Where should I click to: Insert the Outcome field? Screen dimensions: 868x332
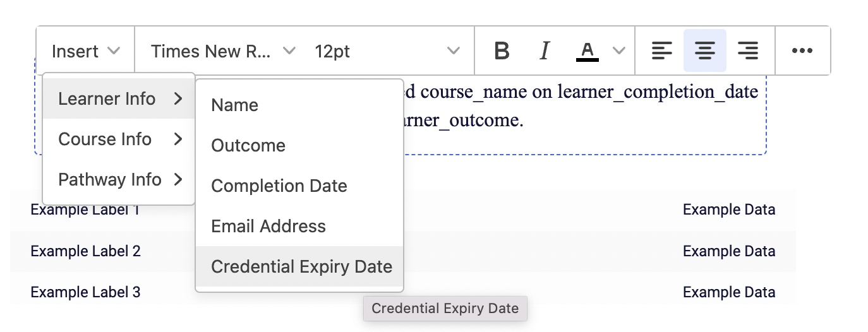point(299,145)
